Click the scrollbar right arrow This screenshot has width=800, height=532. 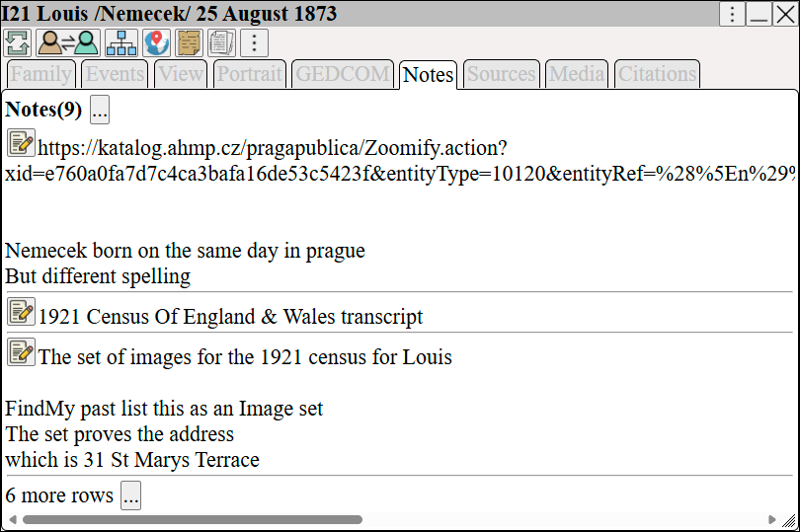click(x=772, y=520)
